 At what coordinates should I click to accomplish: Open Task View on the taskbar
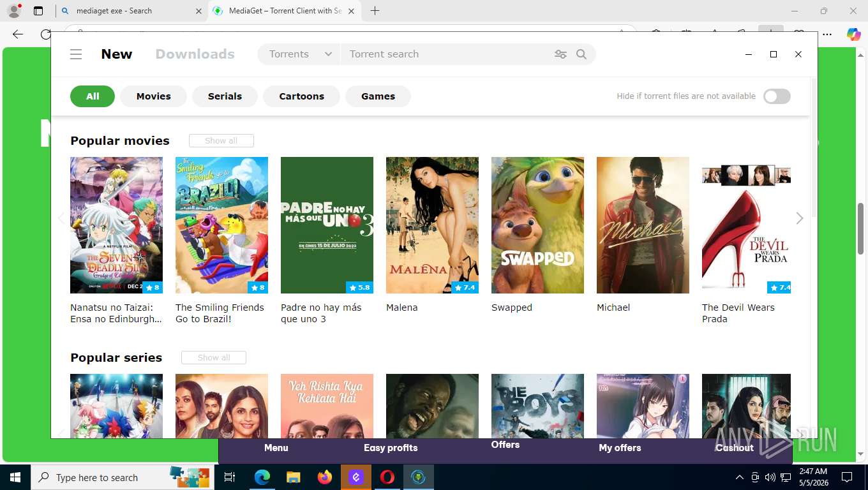pos(230,477)
